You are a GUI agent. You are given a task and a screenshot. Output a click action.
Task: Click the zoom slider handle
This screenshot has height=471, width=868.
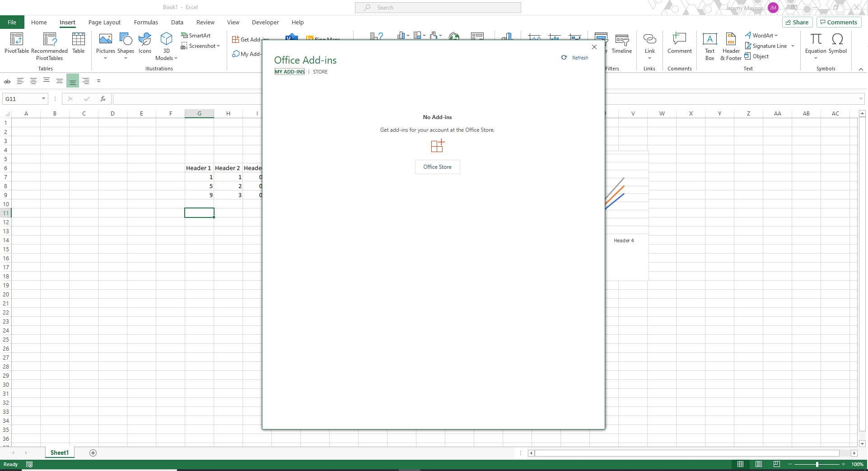coord(817,464)
